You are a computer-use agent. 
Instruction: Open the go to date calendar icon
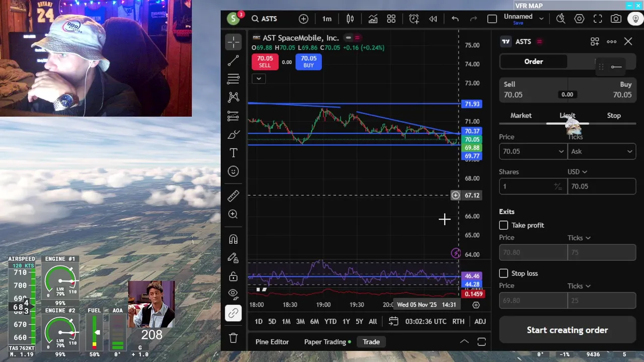393,321
